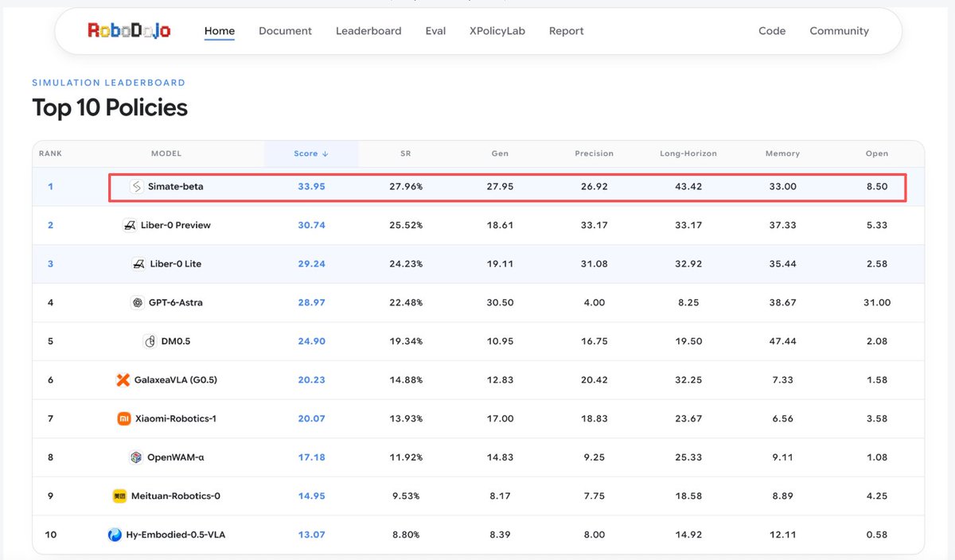
Task: Click the Simate-beta model name
Action: (x=175, y=187)
